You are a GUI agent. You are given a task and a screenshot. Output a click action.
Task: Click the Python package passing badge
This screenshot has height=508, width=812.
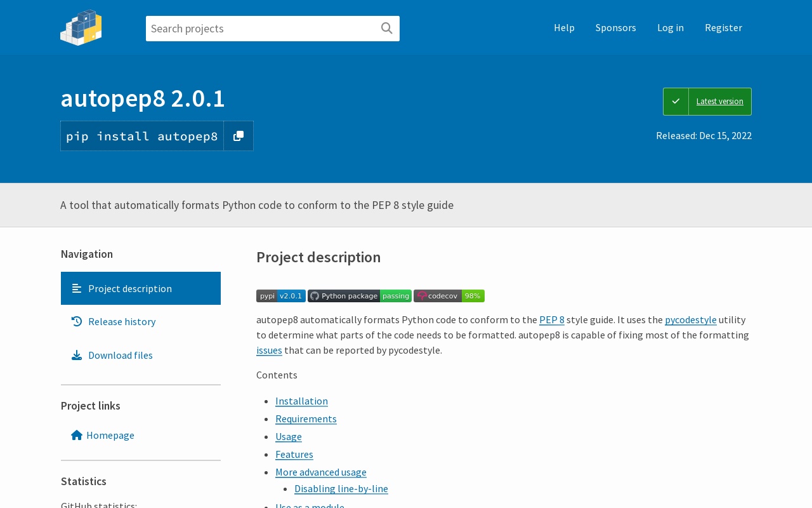point(359,296)
